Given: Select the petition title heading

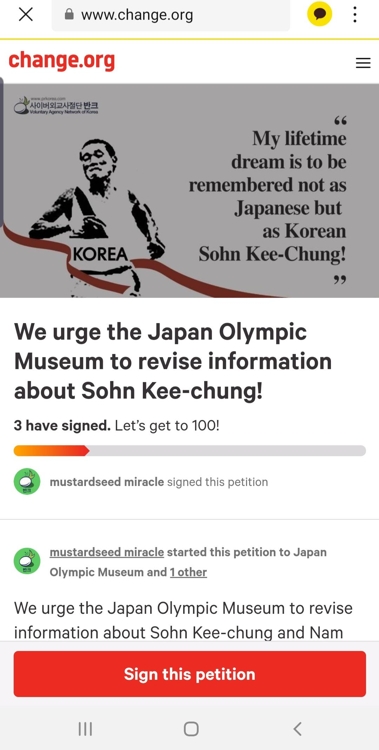Looking at the screenshot, I should click(x=173, y=361).
